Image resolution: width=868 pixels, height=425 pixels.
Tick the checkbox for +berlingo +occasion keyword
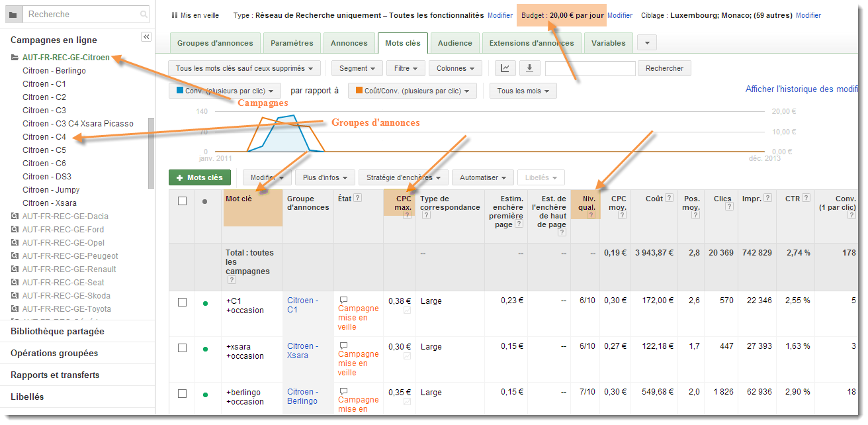(183, 393)
